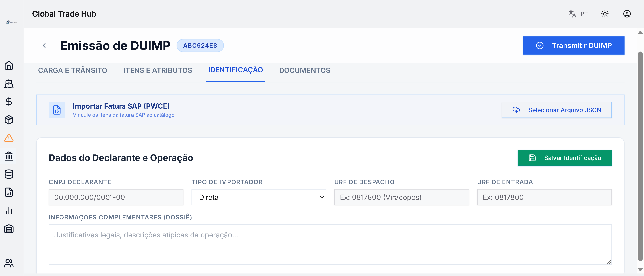Open the user account profile icon
The width and height of the screenshot is (644, 276).
point(627,14)
